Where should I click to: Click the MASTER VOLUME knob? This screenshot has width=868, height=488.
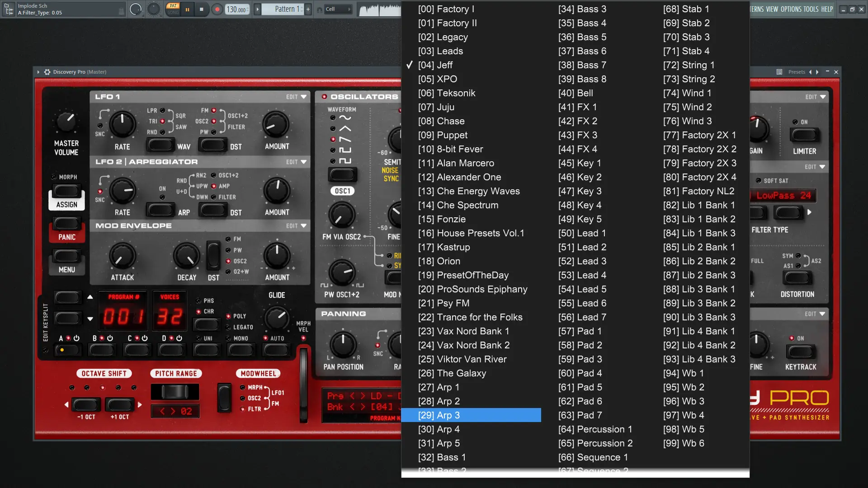(x=66, y=121)
